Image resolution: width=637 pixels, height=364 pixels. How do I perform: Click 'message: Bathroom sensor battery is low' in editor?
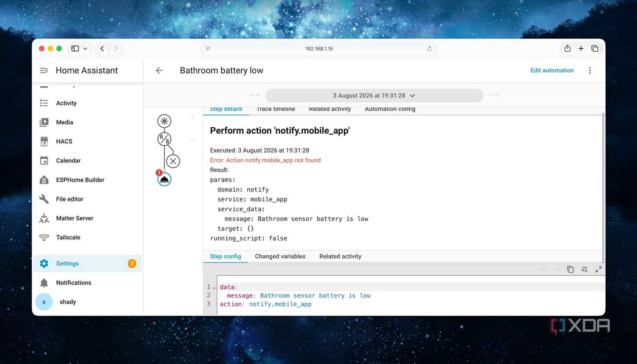coord(299,295)
